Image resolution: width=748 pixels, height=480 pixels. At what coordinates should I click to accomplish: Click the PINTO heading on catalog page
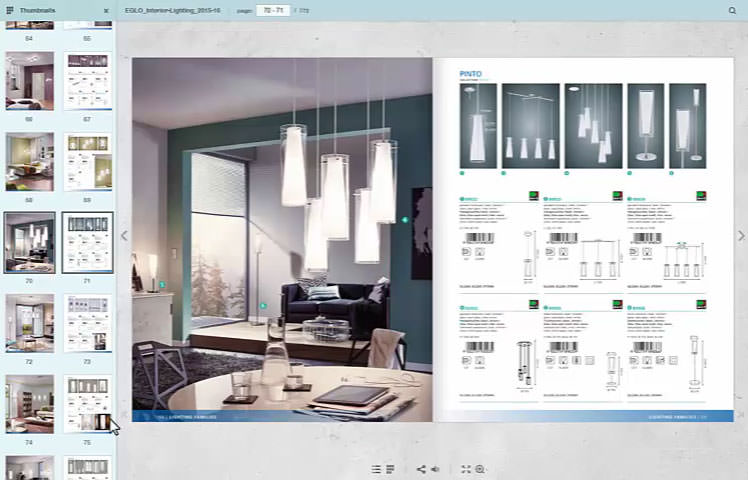[470, 74]
